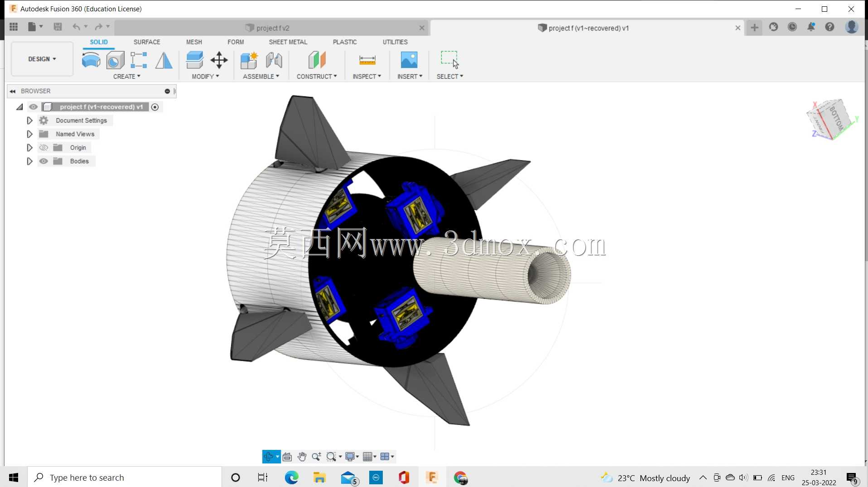Toggle visibility of project f root component

pyautogui.click(x=34, y=107)
